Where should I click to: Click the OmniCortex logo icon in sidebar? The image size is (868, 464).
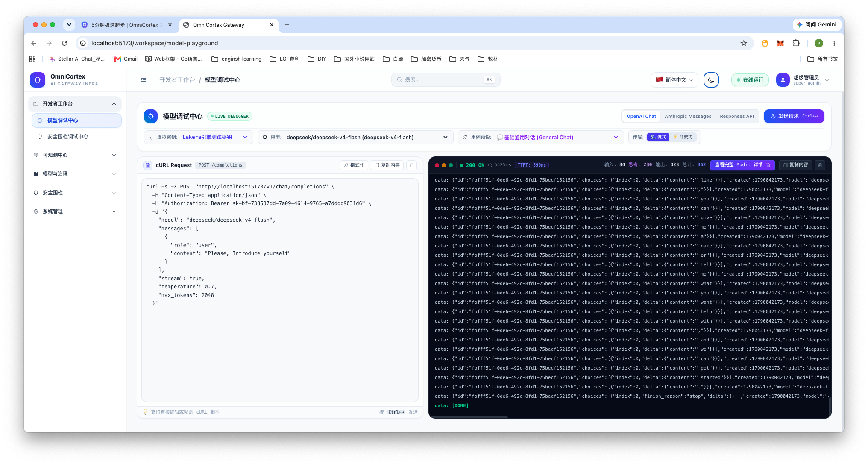[38, 80]
